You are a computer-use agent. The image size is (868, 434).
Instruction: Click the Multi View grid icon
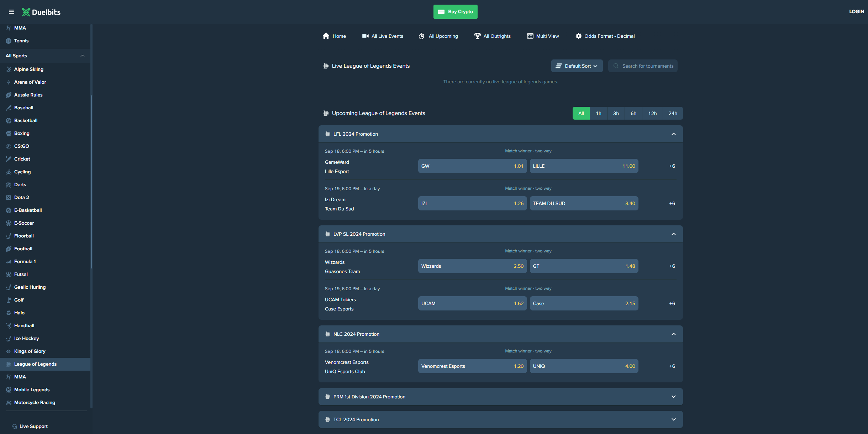coord(530,36)
